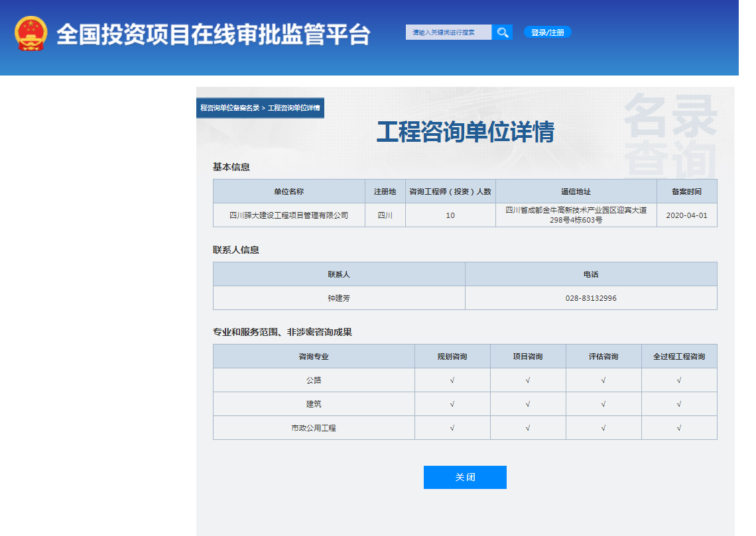Viewport: 756px width, 536px height.
Task: Click the blue search magnifier icon
Action: pyautogui.click(x=503, y=31)
